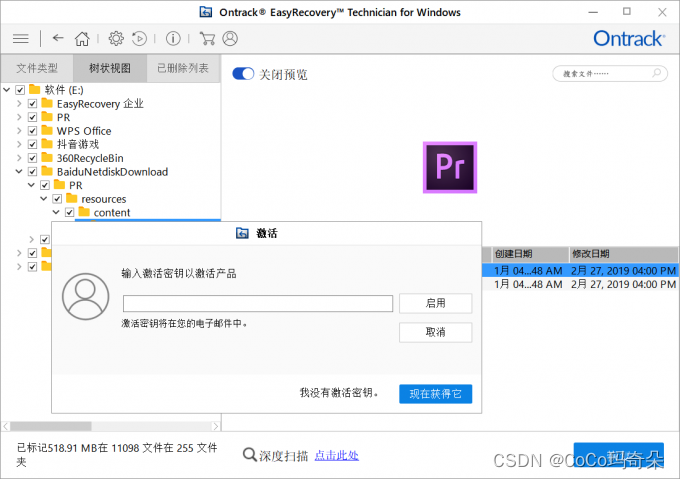
Task: Sort by the 修改日期 column header
Action: 624,254
